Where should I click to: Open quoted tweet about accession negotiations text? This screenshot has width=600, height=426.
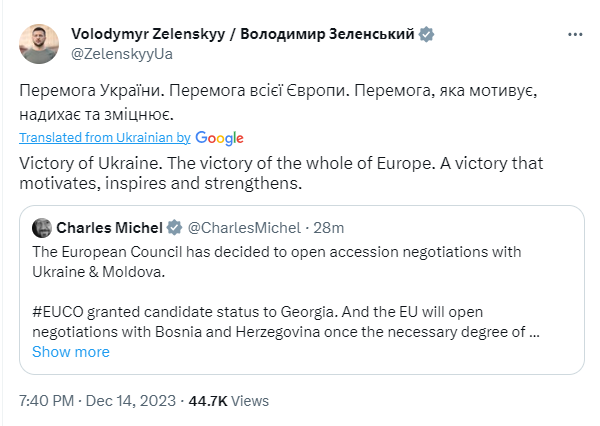pos(276,250)
